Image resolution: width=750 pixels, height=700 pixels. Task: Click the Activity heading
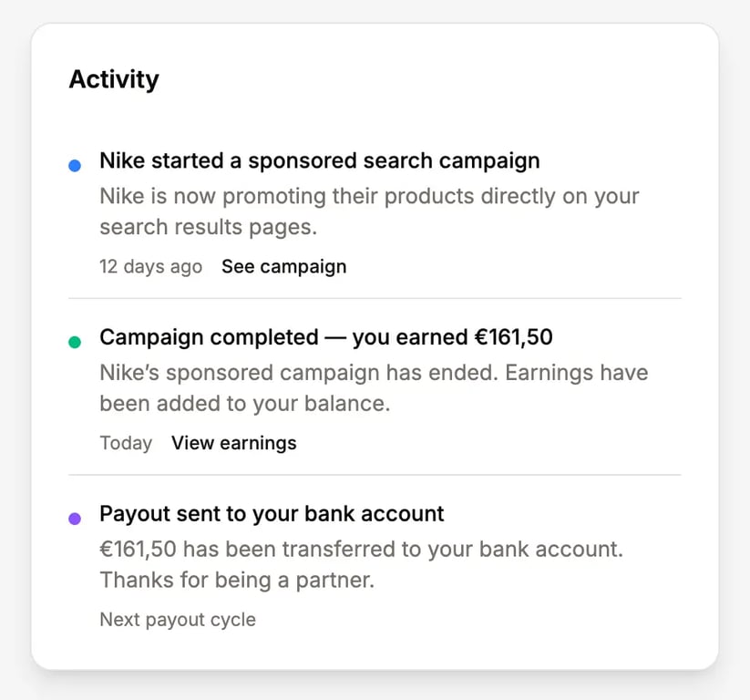click(114, 80)
